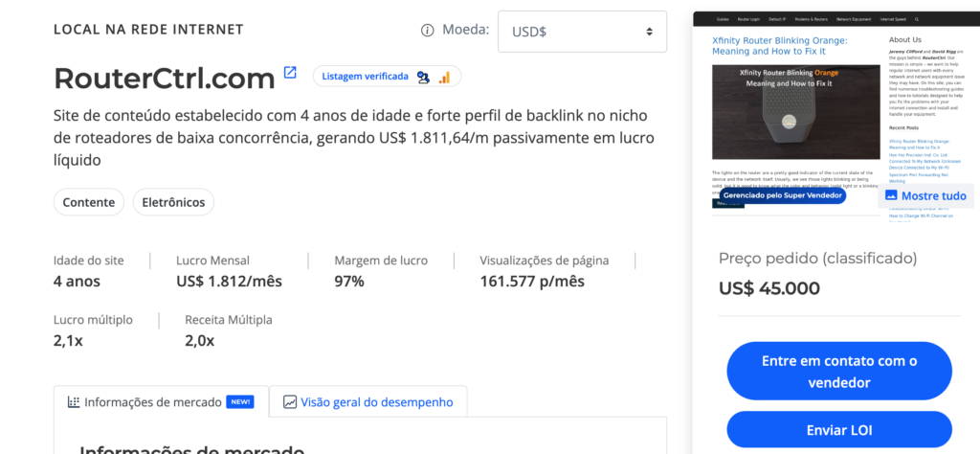980x454 pixels.
Task: Open RouterCtrl.com external link icon
Action: (x=290, y=73)
